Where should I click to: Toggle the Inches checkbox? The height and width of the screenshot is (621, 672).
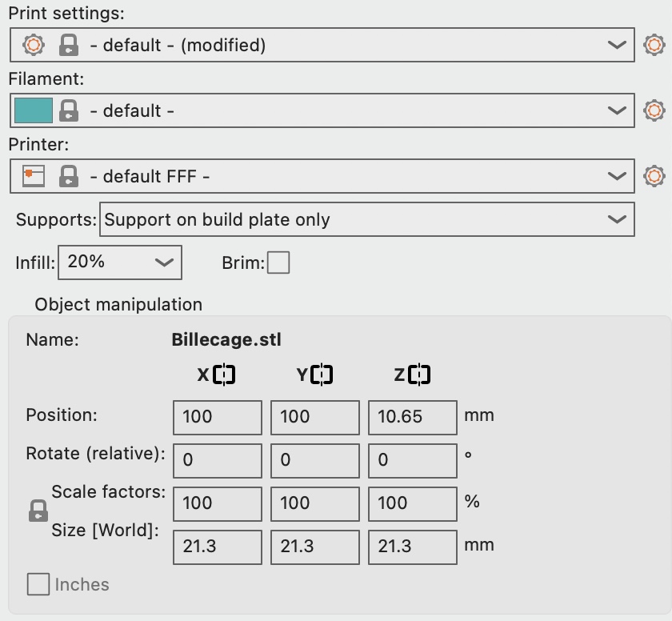pos(38,584)
